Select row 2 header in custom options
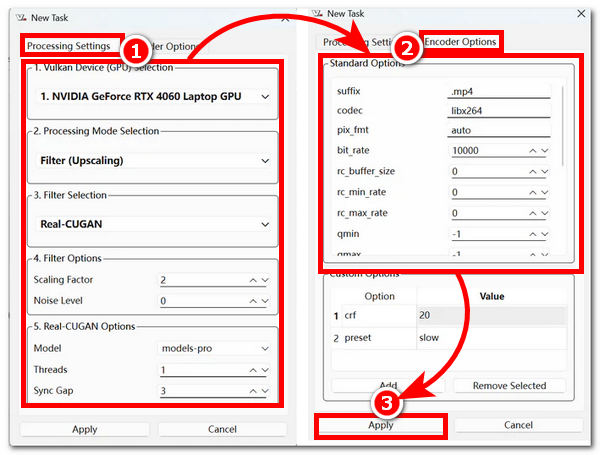Viewport: 600px width, 455px height. (x=336, y=339)
